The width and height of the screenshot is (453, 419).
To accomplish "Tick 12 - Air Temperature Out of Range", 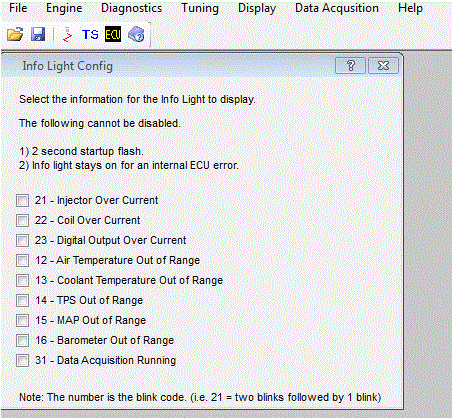I will [23, 261].
